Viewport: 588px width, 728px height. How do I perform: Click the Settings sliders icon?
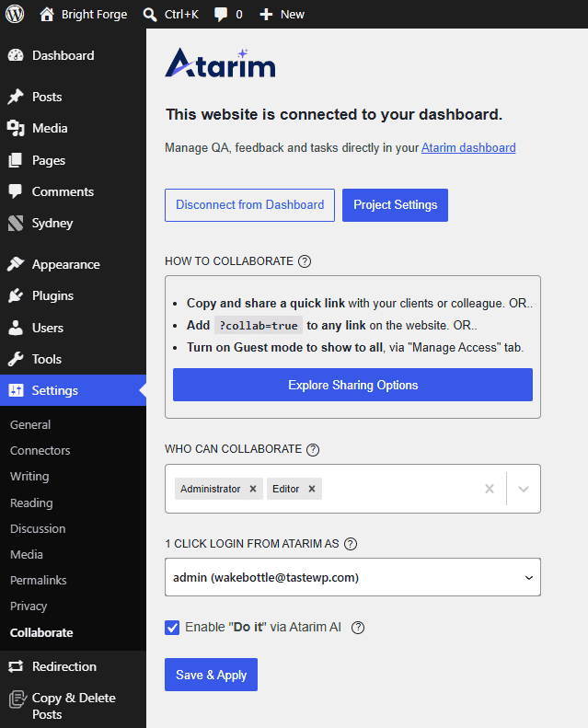click(16, 390)
